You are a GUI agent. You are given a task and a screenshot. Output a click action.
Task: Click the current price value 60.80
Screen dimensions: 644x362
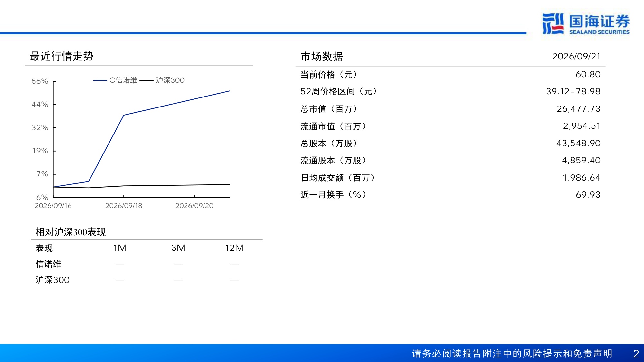coord(588,74)
